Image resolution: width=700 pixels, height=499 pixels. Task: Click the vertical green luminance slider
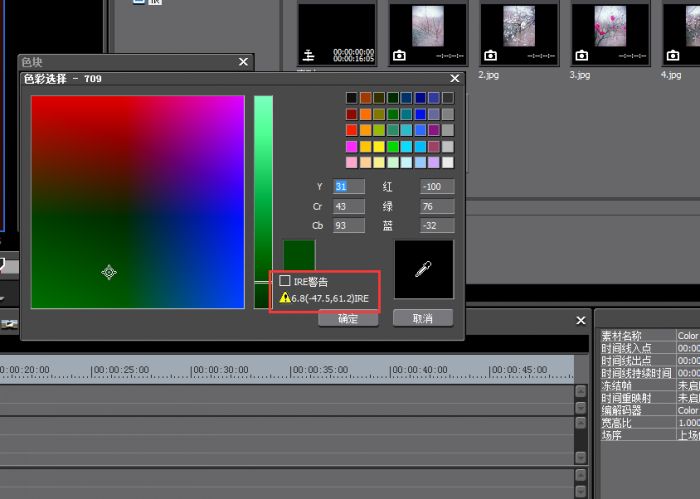(x=263, y=190)
